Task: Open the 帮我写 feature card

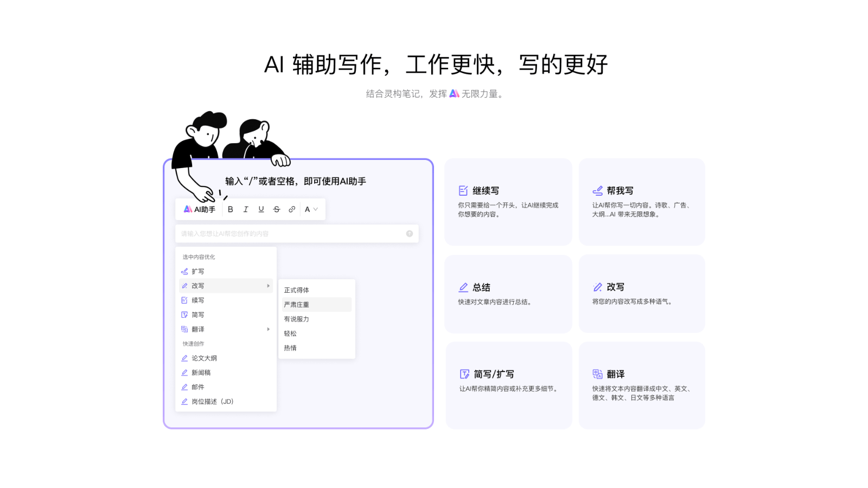Action: click(x=642, y=202)
